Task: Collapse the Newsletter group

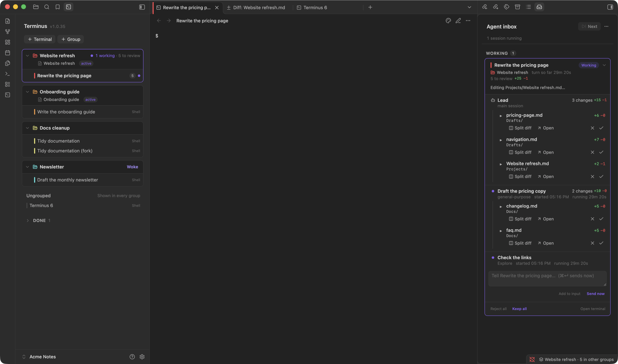Action: coord(27,167)
